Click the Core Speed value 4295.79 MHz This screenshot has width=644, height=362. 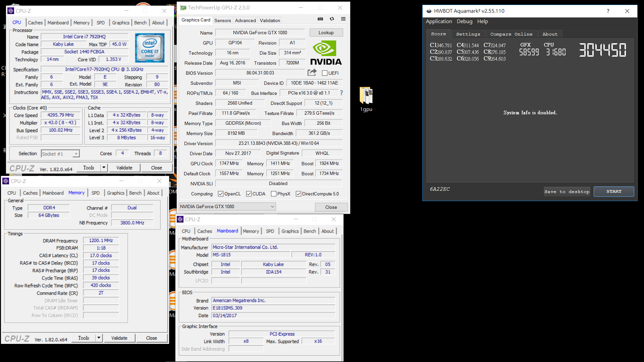coord(61,115)
